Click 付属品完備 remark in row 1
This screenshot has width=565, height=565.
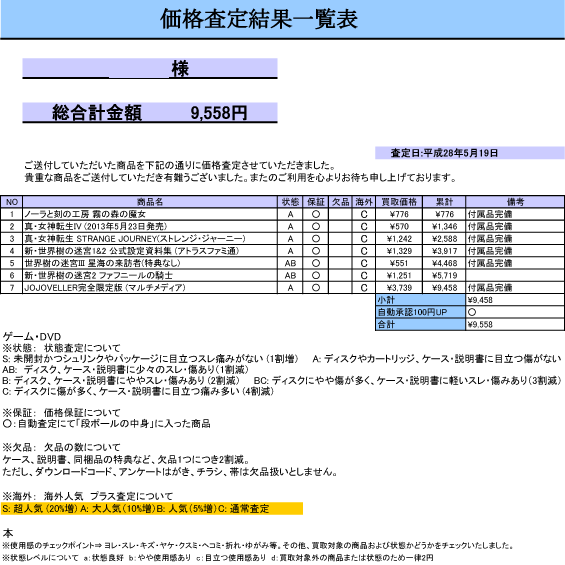(x=515, y=214)
